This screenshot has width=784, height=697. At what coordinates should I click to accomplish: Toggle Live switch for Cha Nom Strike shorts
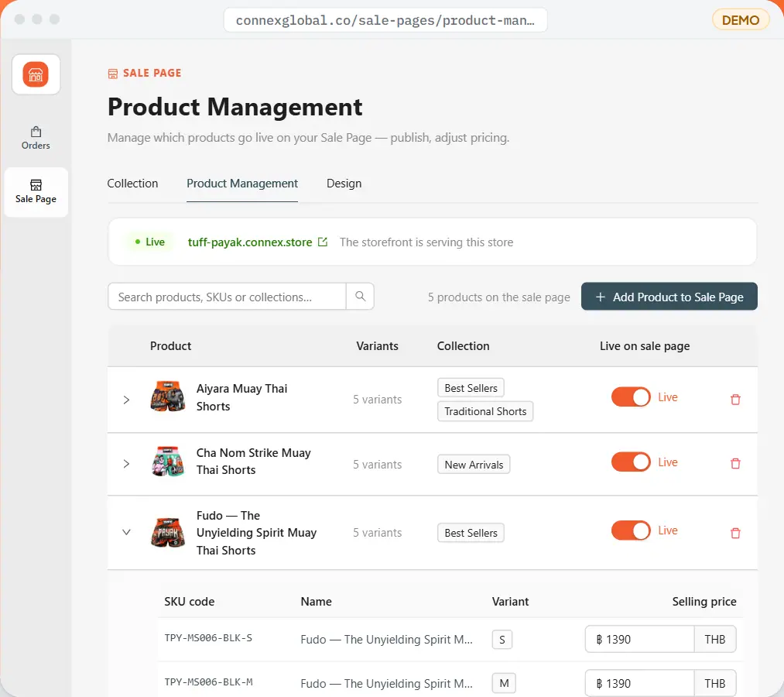[631, 462]
